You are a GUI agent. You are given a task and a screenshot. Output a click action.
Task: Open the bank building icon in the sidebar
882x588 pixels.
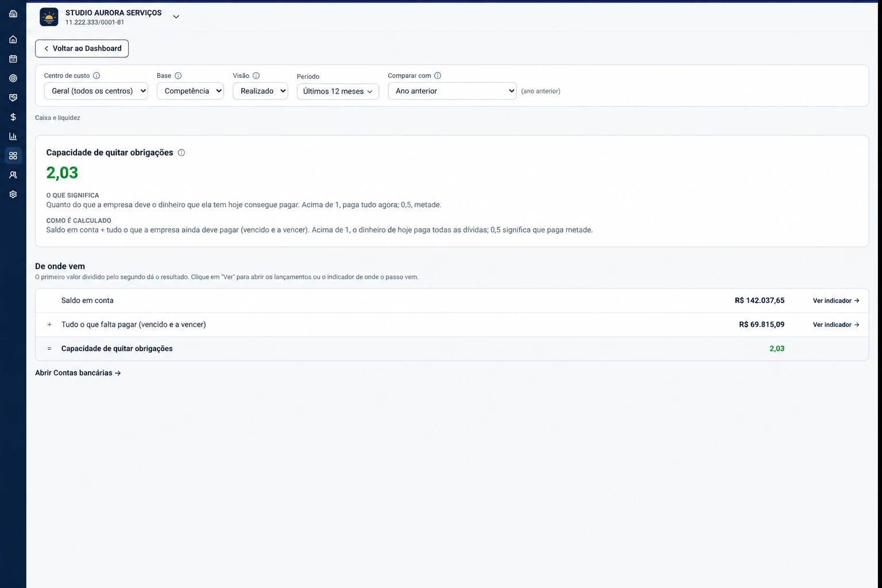pos(13,14)
